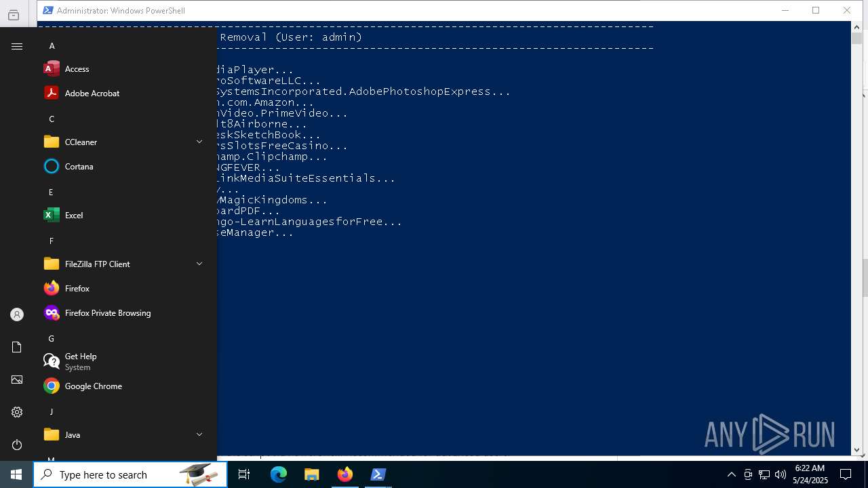Screen dimensions: 868x488
Task: Click 'LinkMediaSuiteEssentials...' output line
Action: (x=306, y=178)
